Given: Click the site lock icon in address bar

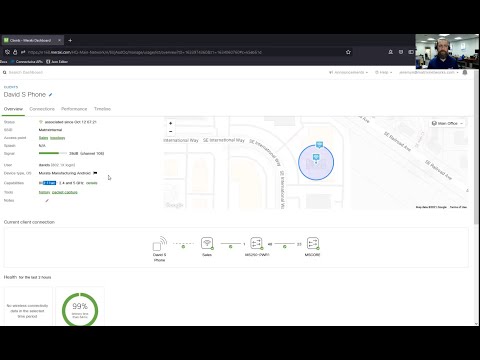Looking at the screenshot, I should click(x=15, y=52).
